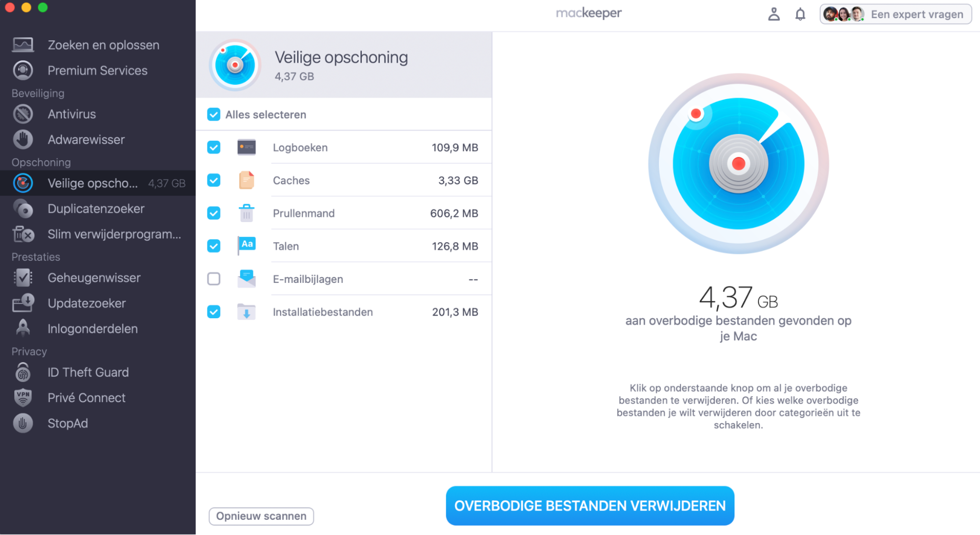Check the E-mailbijlagen checkbox
The width and height of the screenshot is (980, 535).
point(214,279)
